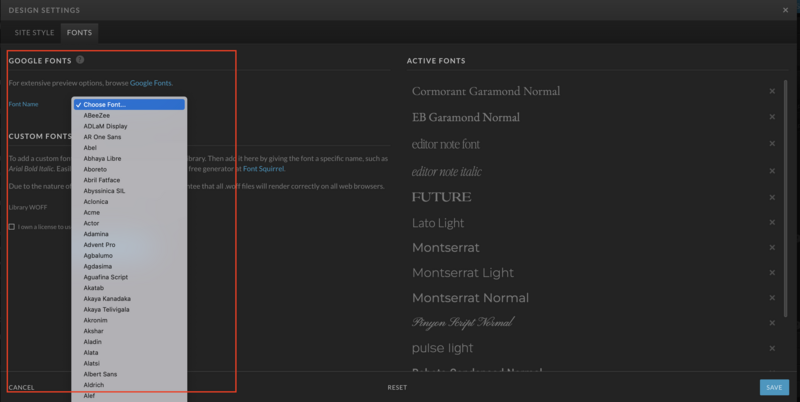Choose Acme from the font list
This screenshot has width=800, height=402.
click(129, 212)
